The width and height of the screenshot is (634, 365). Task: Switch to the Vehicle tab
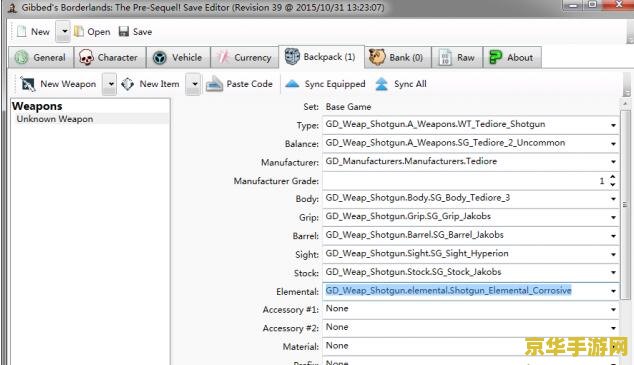coord(178,57)
